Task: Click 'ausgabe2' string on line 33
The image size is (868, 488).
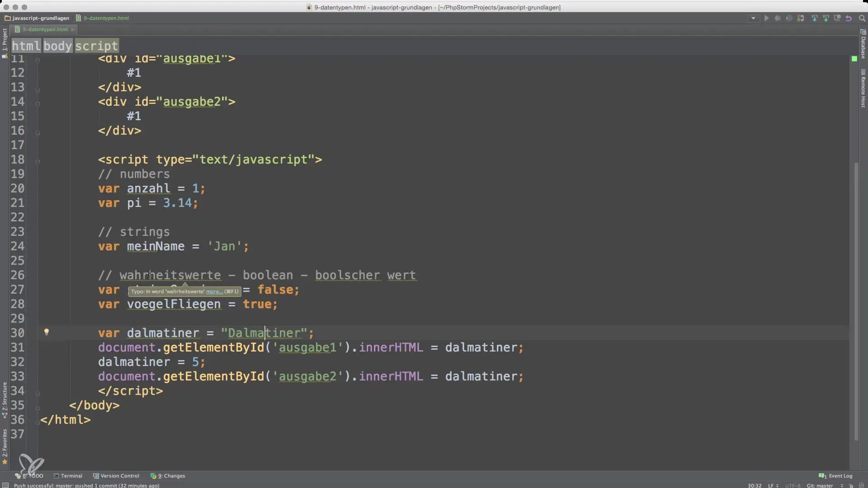Action: (308, 376)
